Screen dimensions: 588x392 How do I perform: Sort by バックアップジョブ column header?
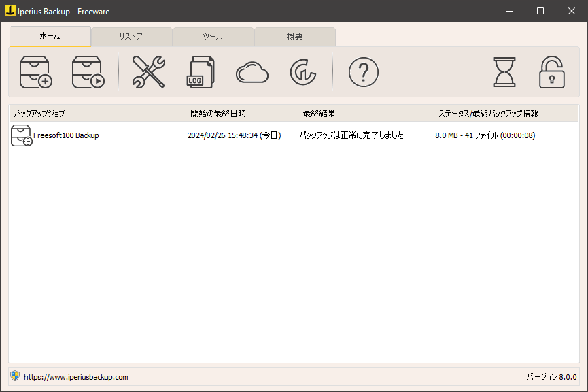click(97, 114)
